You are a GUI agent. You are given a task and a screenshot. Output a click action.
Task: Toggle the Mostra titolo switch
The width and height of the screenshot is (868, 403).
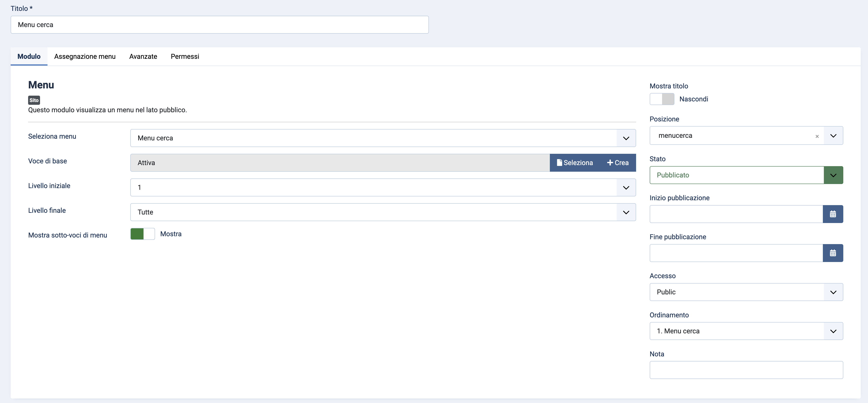(x=662, y=99)
